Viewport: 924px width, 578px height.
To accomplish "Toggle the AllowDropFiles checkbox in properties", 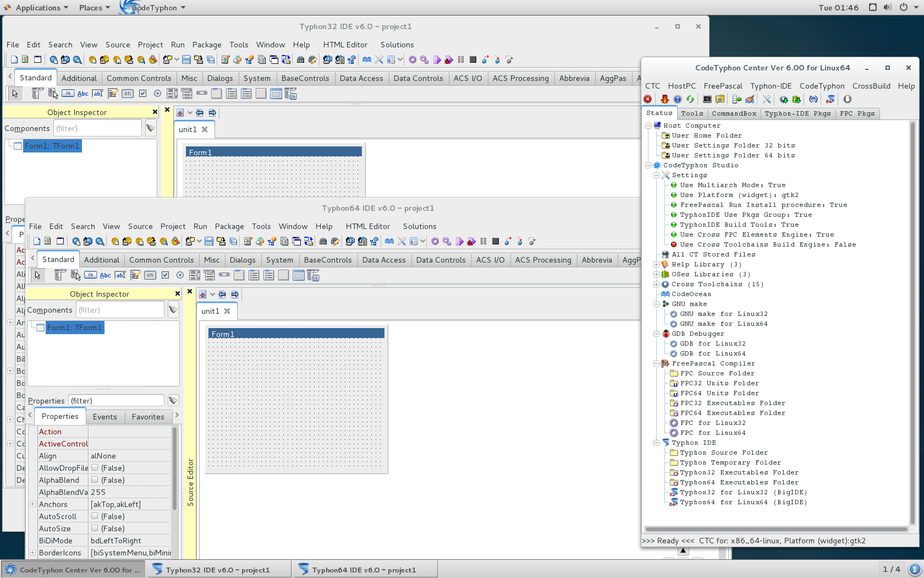I will click(95, 467).
